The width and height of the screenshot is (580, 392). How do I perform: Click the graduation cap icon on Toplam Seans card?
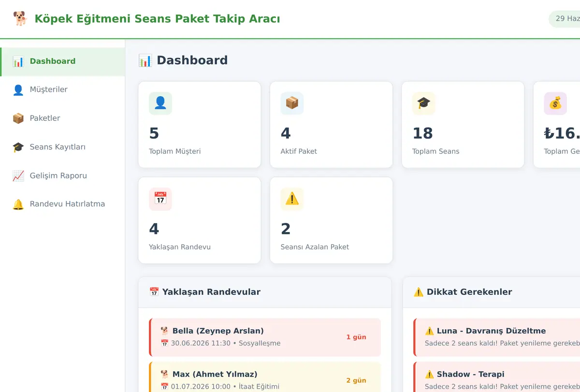pos(424,103)
